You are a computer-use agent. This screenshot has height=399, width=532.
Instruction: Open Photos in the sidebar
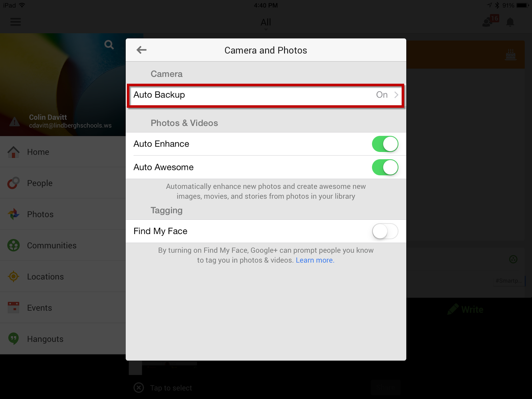(x=63, y=214)
